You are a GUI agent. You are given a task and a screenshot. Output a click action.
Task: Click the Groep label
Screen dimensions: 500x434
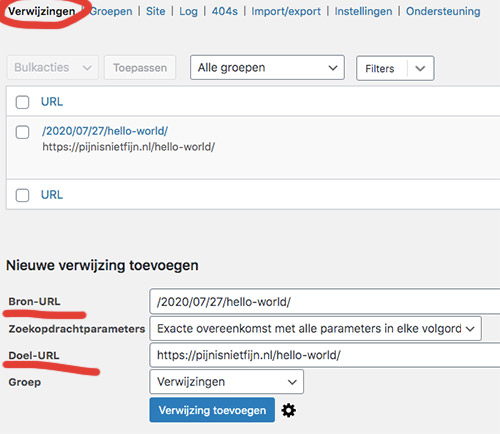click(x=25, y=382)
